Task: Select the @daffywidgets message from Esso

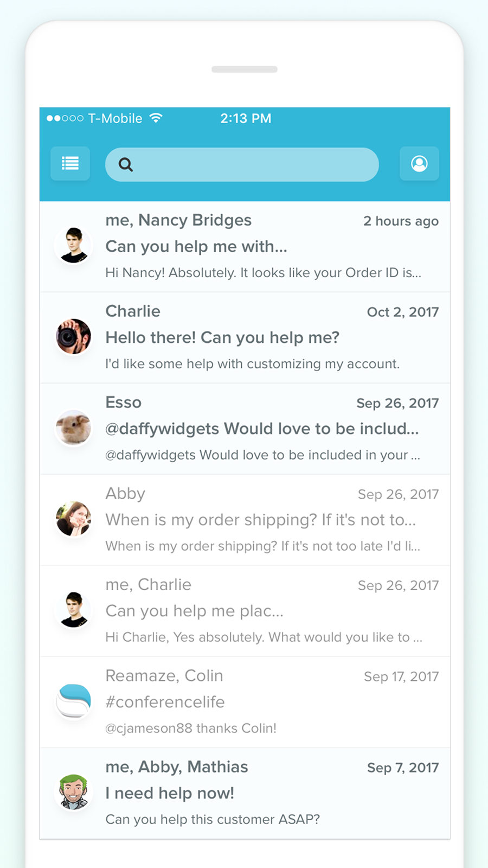Action: pyautogui.click(x=245, y=429)
